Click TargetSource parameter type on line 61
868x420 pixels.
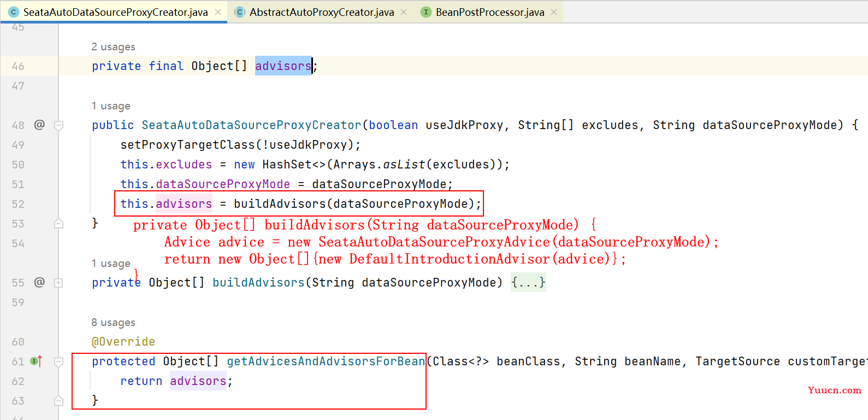point(737,361)
